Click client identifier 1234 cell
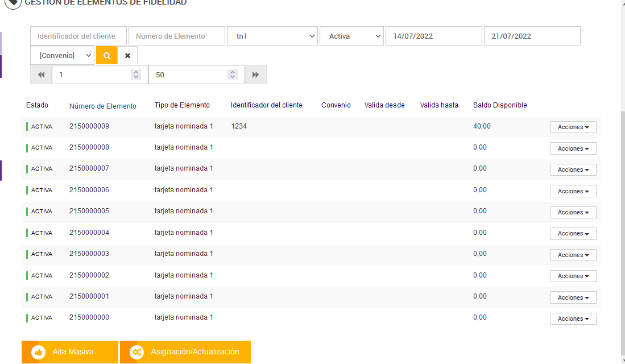Viewport: 625px width, 364px height. tap(239, 126)
